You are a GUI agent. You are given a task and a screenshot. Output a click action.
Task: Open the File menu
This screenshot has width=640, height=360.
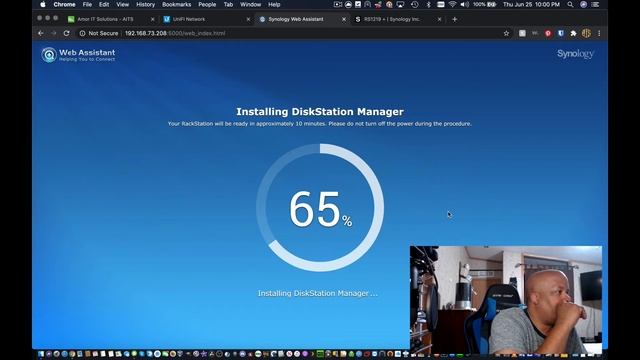point(87,4)
